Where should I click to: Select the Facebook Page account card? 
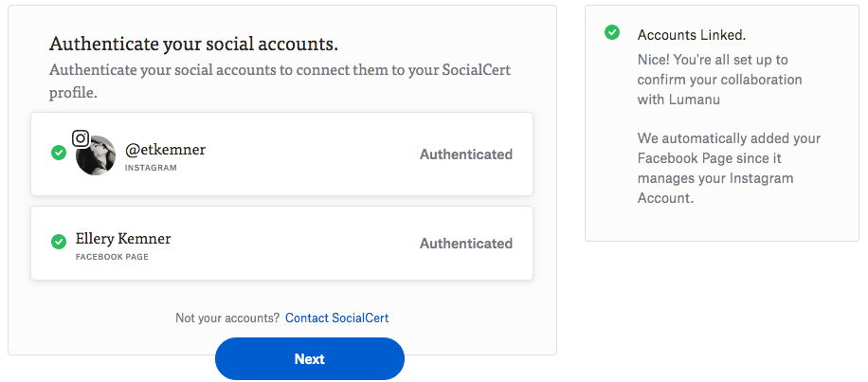pos(281,243)
